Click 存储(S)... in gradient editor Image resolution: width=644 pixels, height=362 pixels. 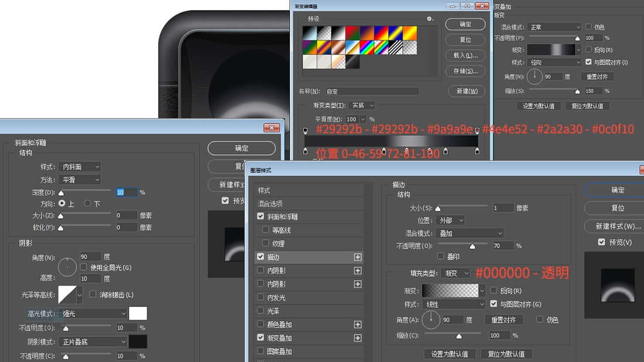465,71
